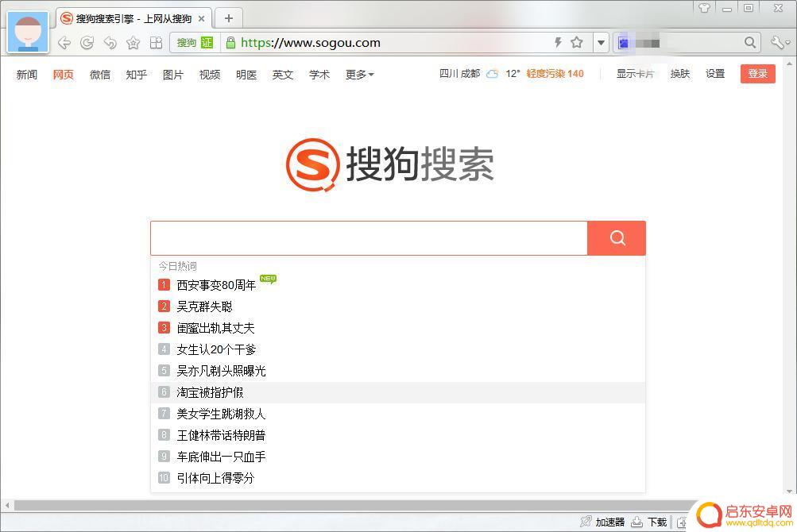The height and width of the screenshot is (532, 797).
Task: Open a new tab with plus button
Action: tap(229, 19)
